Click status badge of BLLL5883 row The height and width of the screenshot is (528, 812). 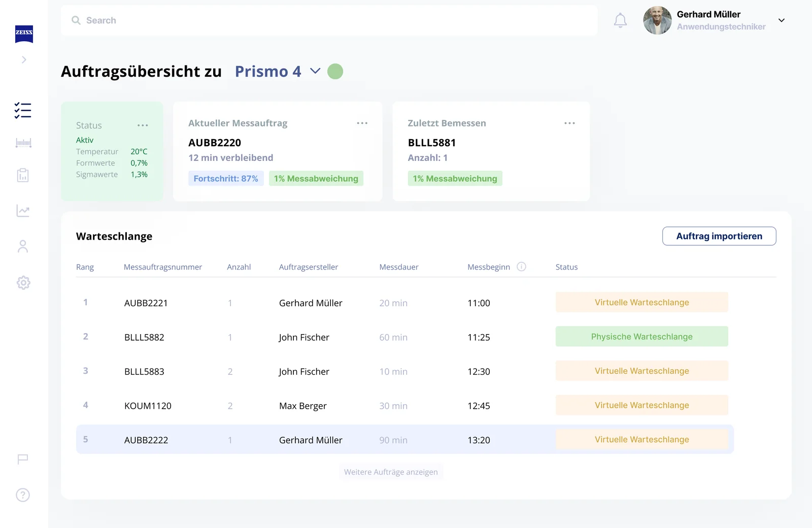pyautogui.click(x=641, y=371)
